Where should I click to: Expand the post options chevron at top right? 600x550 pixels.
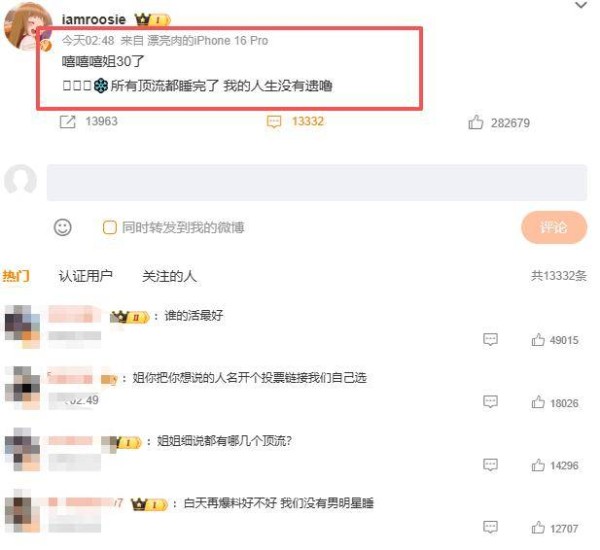581,5
